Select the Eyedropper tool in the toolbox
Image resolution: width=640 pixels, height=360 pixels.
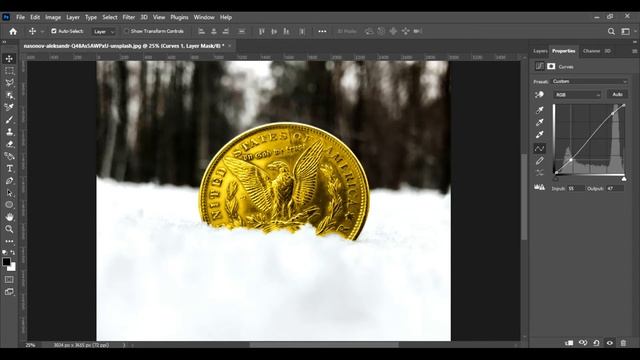[9, 107]
